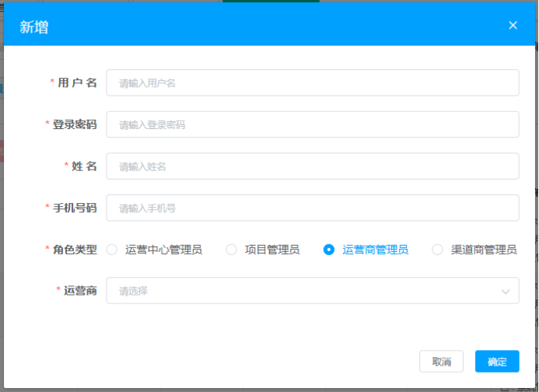Viewport: 539px width, 392px height.
Task: Click the 手机号码 field label
Action: point(75,208)
